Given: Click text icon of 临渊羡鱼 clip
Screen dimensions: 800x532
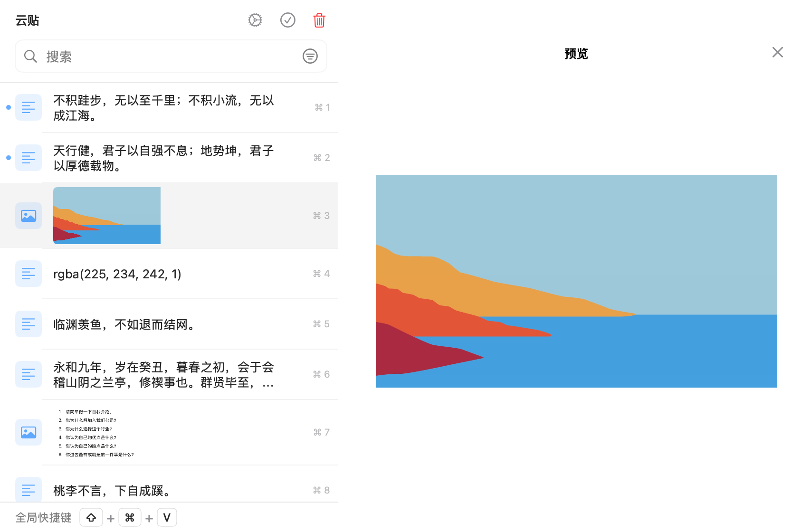Looking at the screenshot, I should click(29, 324).
